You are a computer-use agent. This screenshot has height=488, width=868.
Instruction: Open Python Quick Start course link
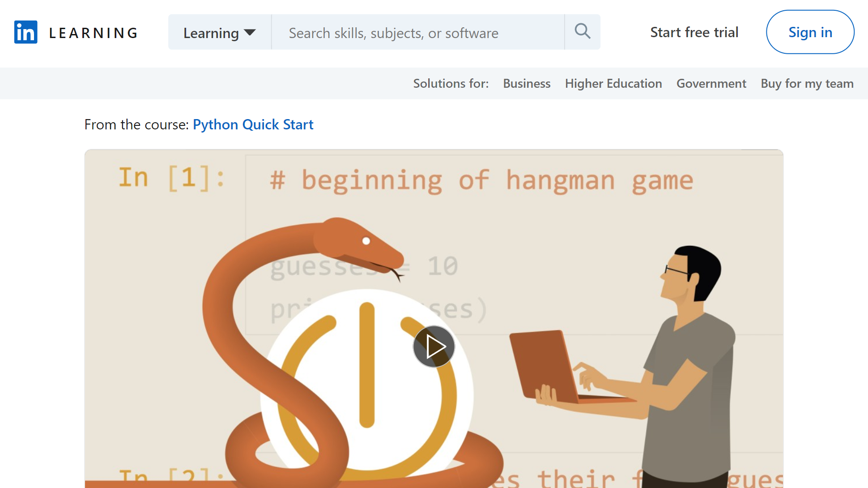coord(253,124)
